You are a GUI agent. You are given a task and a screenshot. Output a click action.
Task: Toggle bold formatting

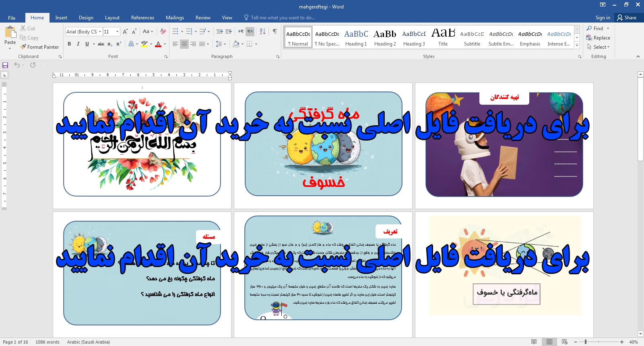click(x=69, y=44)
